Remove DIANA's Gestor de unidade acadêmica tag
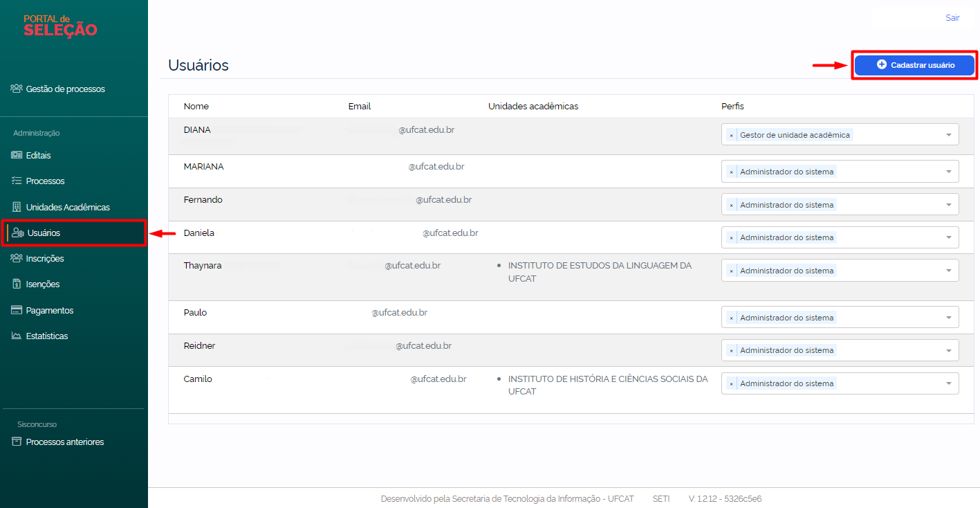Viewport: 980px width, 508px height. [731, 135]
